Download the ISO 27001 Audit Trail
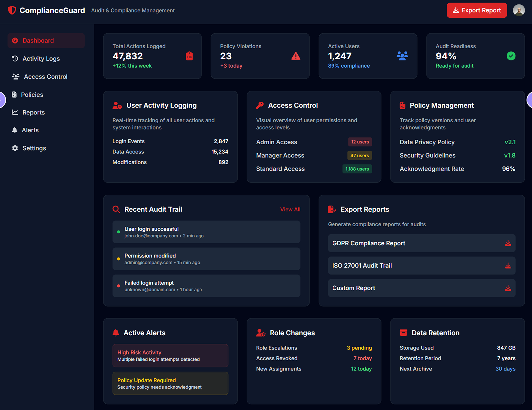This screenshot has width=532, height=410. 508,266
